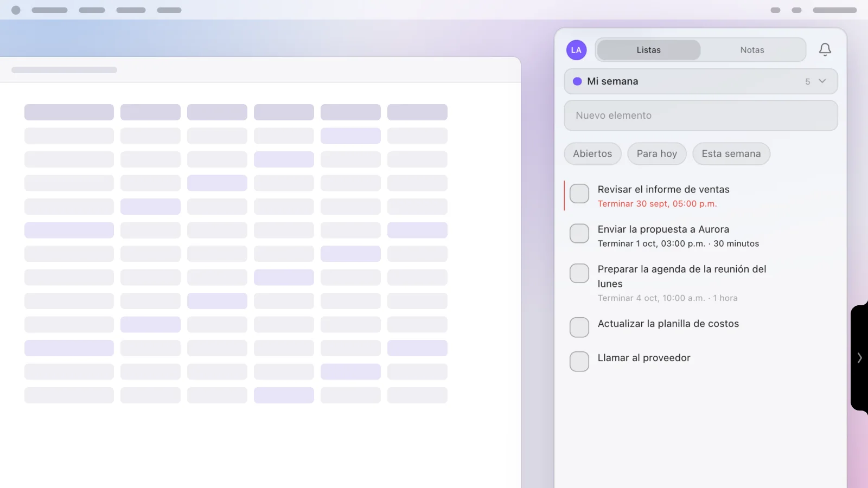
Task: Focus the Nuevo elemento input field
Action: coord(701,115)
